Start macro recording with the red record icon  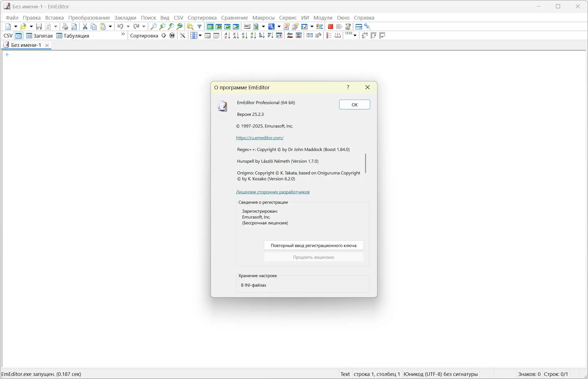coord(330,27)
